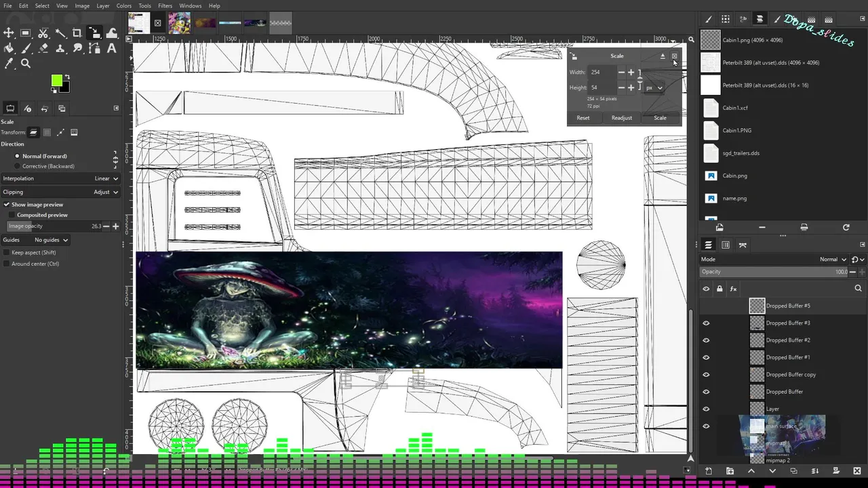Open the Device Status tab
Screen dimensions: 868x488
(28, 108)
